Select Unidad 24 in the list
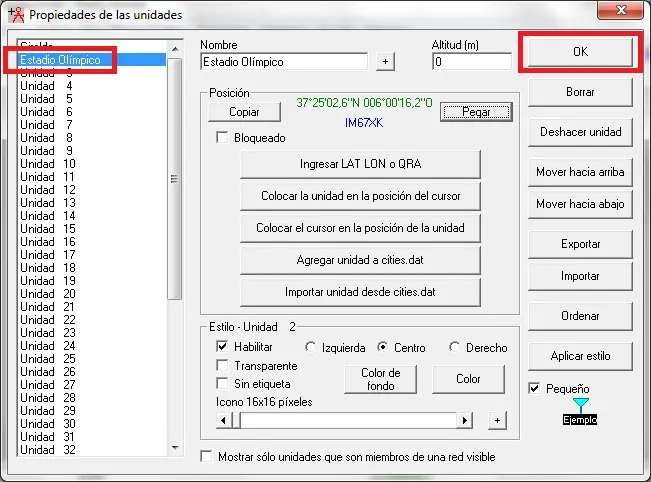Viewport: 651px width, 482px height. click(92, 346)
